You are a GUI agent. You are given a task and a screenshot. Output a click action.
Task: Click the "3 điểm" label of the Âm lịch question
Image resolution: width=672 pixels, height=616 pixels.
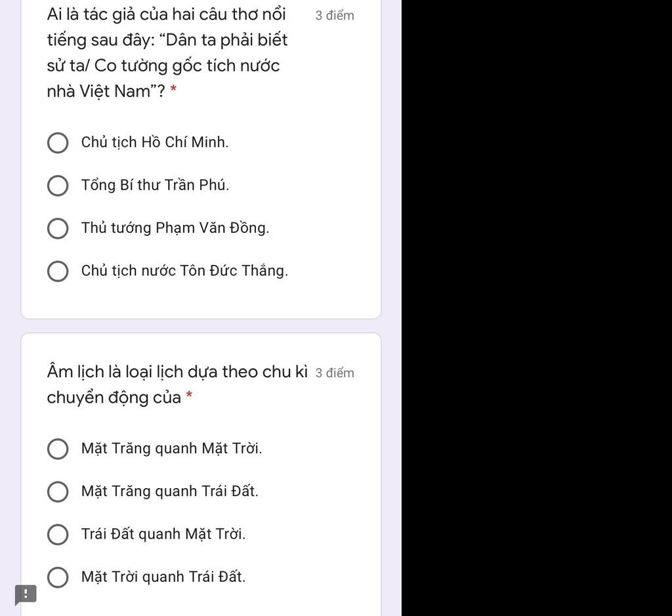(x=335, y=373)
